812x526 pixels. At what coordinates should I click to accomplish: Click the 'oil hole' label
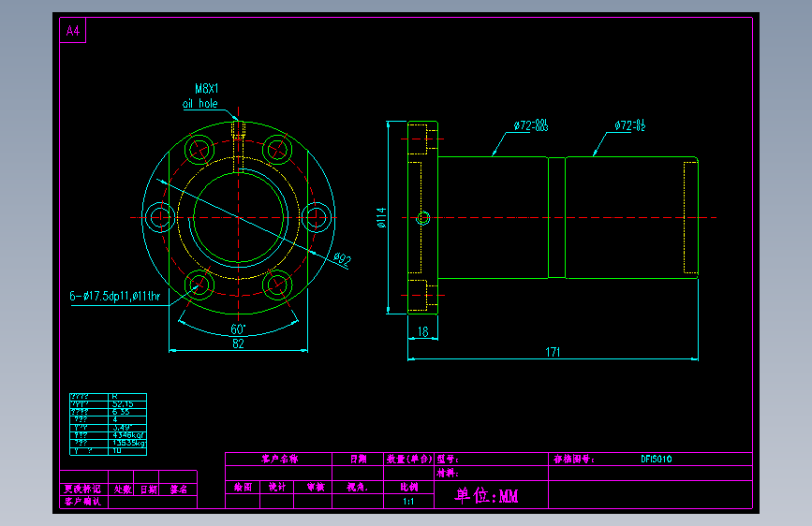[199, 104]
